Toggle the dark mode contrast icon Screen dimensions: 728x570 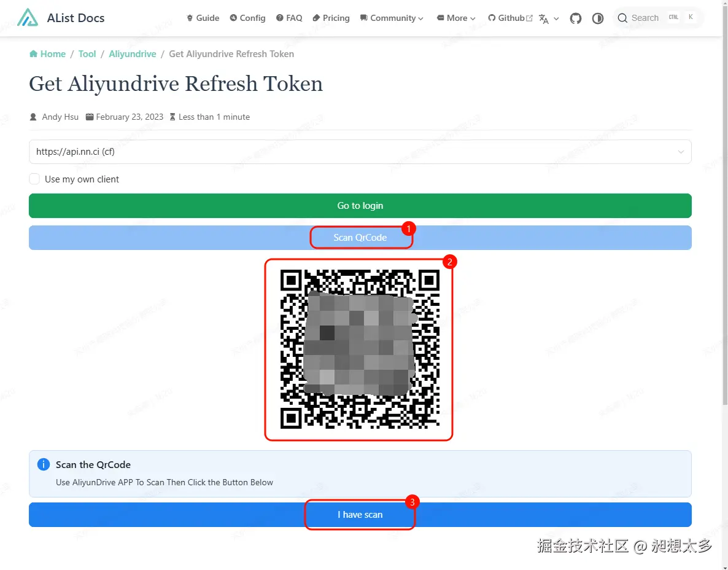pyautogui.click(x=597, y=18)
